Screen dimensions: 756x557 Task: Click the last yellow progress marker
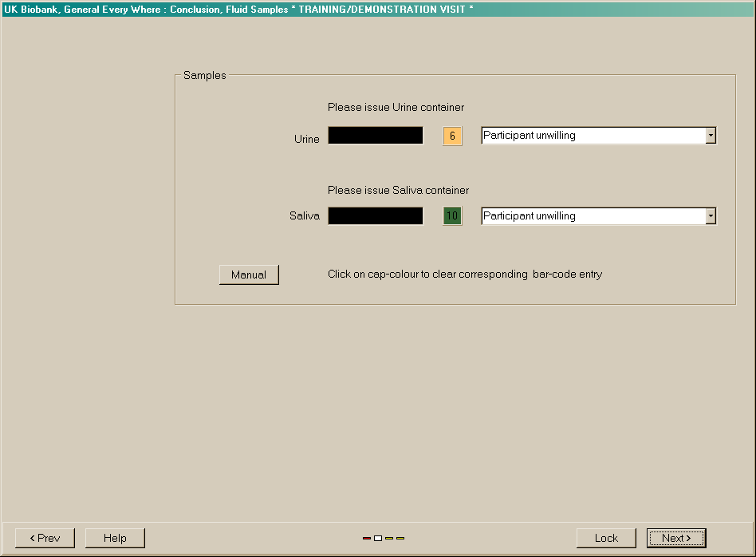pos(400,539)
